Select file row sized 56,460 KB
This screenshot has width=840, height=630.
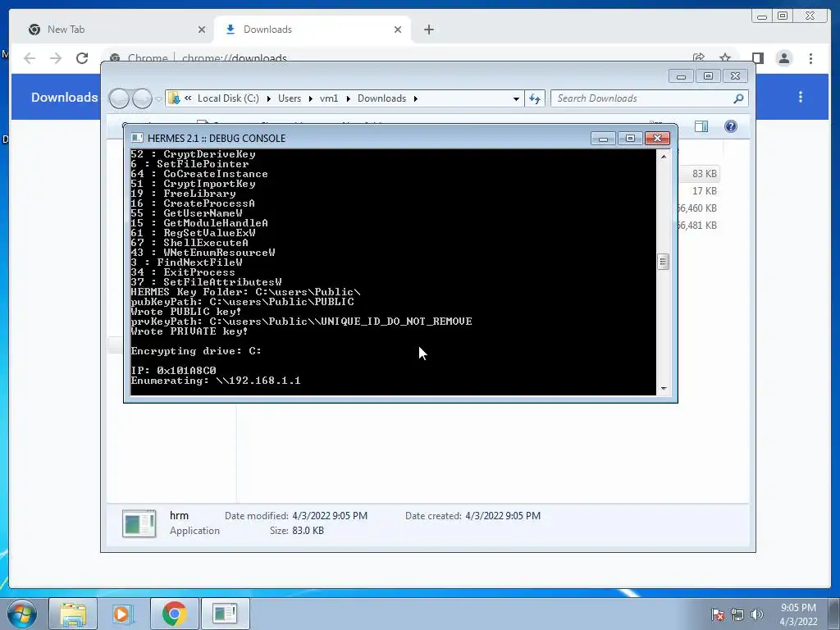698,208
